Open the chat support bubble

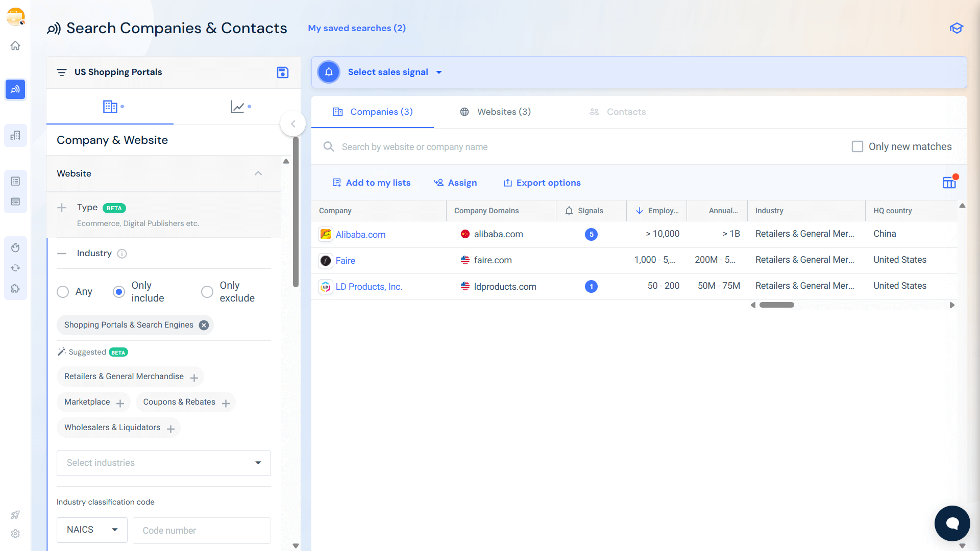[x=952, y=523]
